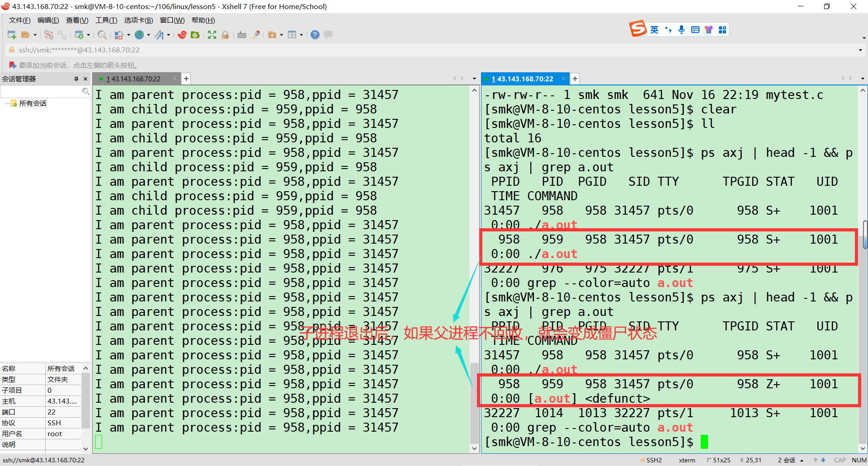This screenshot has height=466, width=868.
Task: Open the font settings icon
Action: coord(159,35)
